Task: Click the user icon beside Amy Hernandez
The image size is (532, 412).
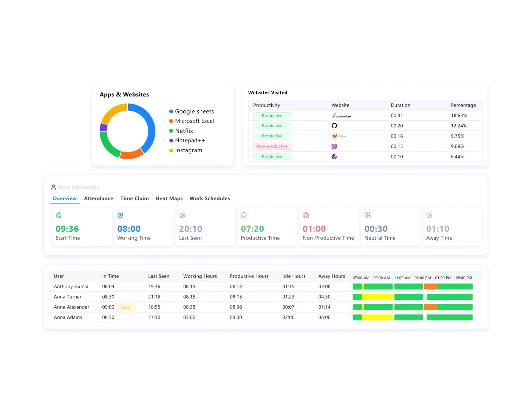Action: pyautogui.click(x=54, y=187)
